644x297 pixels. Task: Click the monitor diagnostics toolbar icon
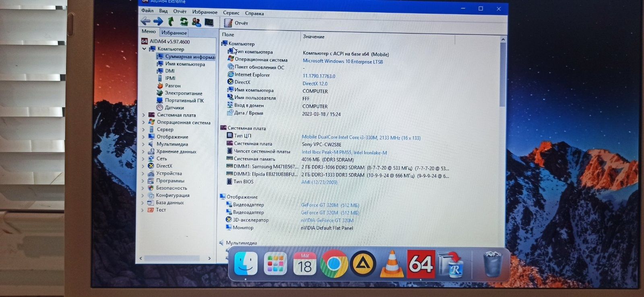(209, 23)
